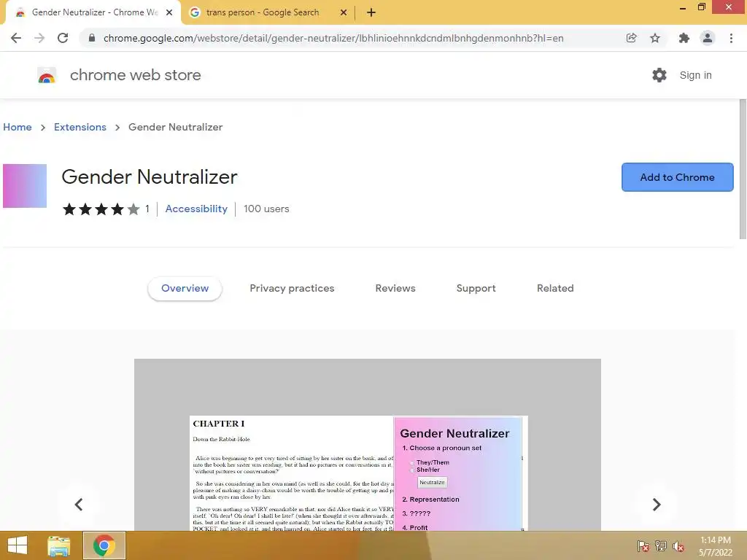Click the network tray icon
747x560 pixels.
661,546
